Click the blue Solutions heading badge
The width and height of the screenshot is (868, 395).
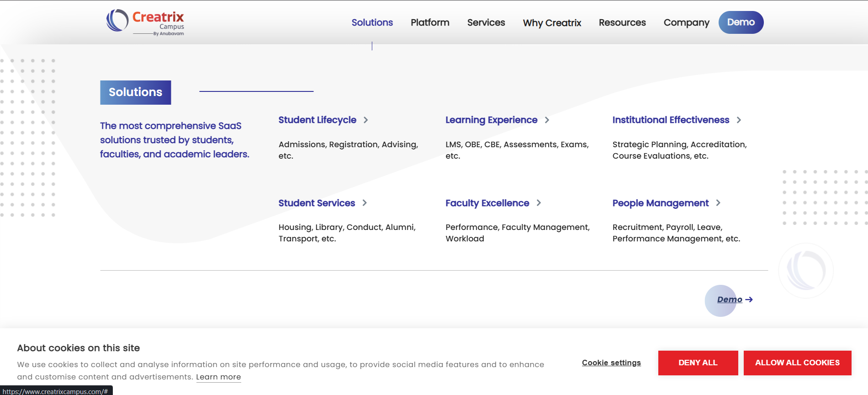pyautogui.click(x=136, y=92)
